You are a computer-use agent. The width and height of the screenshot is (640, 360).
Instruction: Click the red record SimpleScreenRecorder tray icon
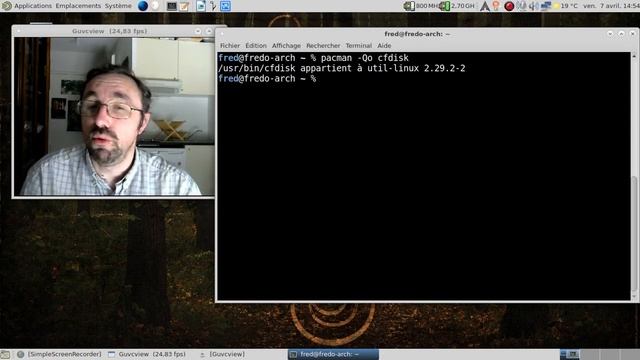tap(509, 6)
